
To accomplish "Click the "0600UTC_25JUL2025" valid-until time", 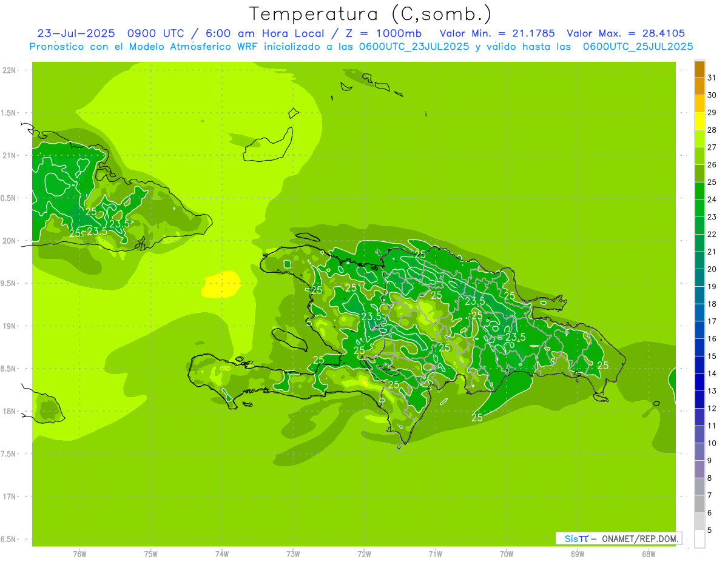I will click(x=638, y=47).
